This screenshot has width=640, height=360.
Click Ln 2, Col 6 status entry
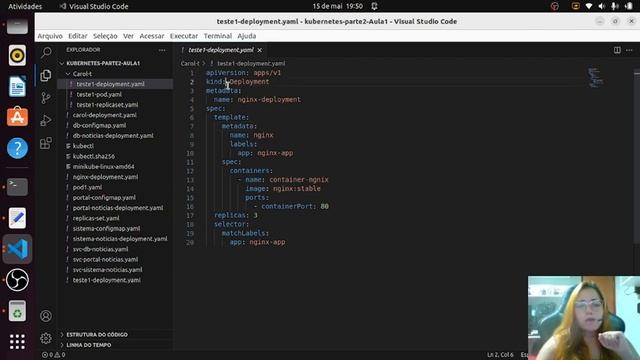coord(500,355)
